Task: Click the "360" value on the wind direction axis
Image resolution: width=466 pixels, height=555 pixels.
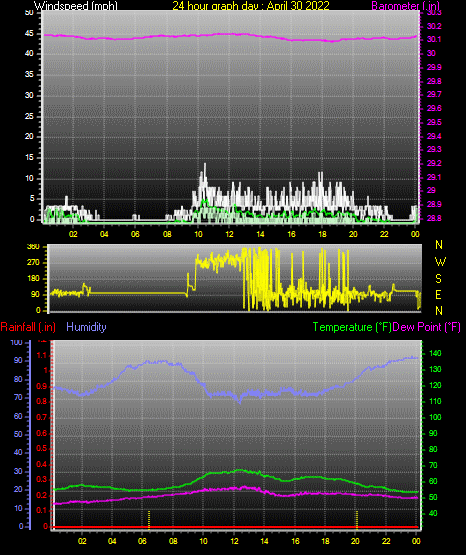Action: point(33,247)
